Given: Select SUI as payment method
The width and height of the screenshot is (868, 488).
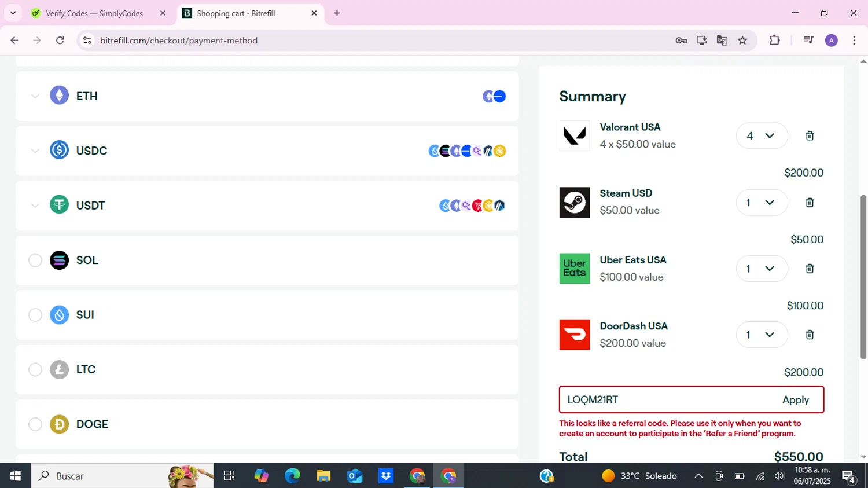Looking at the screenshot, I should (35, 315).
